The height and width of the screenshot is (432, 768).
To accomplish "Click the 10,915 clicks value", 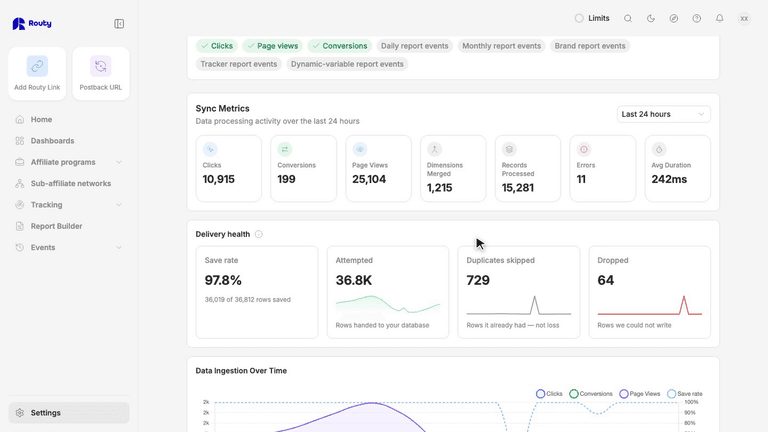I will point(218,179).
